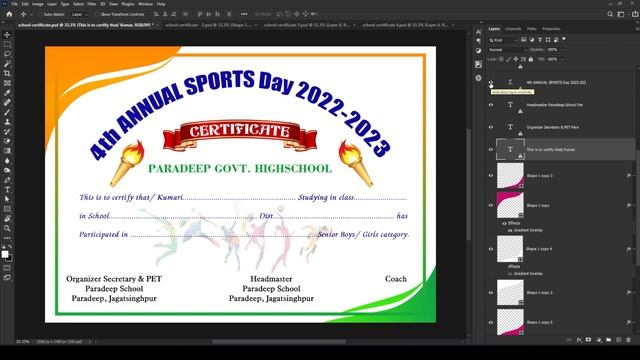
Task: Select the Eraser tool
Action: (7, 141)
